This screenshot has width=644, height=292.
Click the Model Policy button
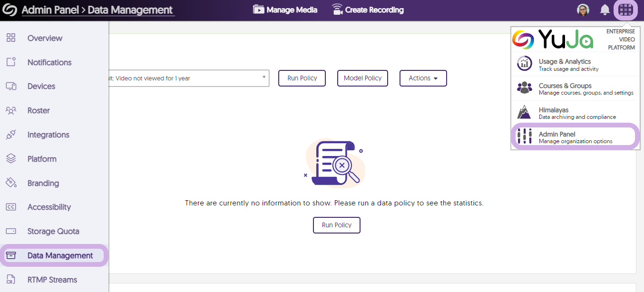pyautogui.click(x=362, y=78)
